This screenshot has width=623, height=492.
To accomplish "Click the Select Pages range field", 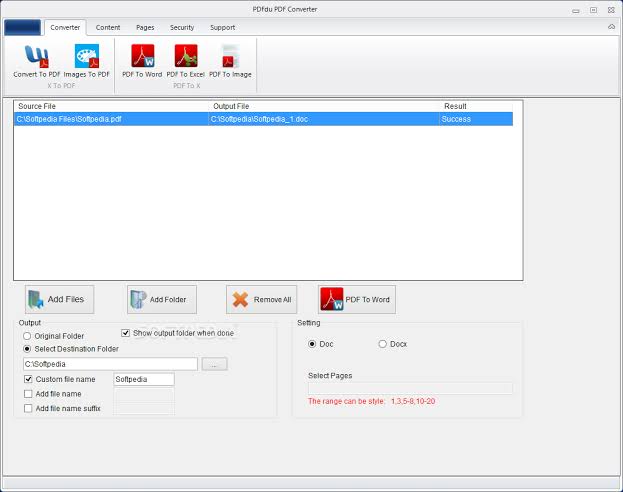I will [x=410, y=388].
